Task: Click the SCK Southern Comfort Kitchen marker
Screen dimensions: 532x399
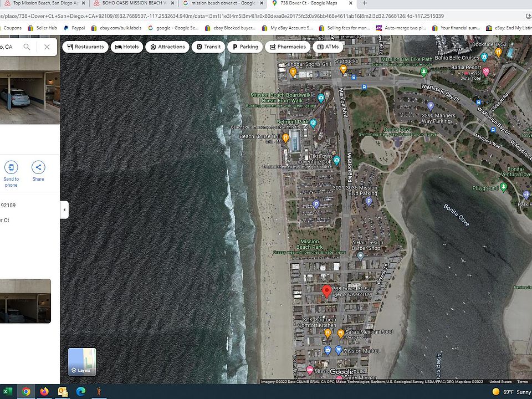Action: 328,333
